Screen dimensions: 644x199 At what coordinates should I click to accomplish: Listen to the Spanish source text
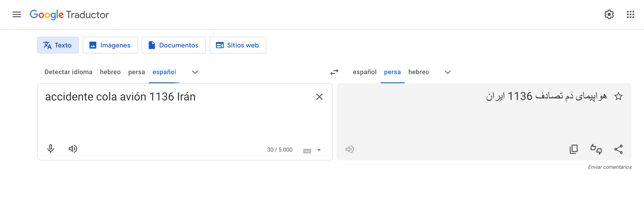(x=73, y=149)
